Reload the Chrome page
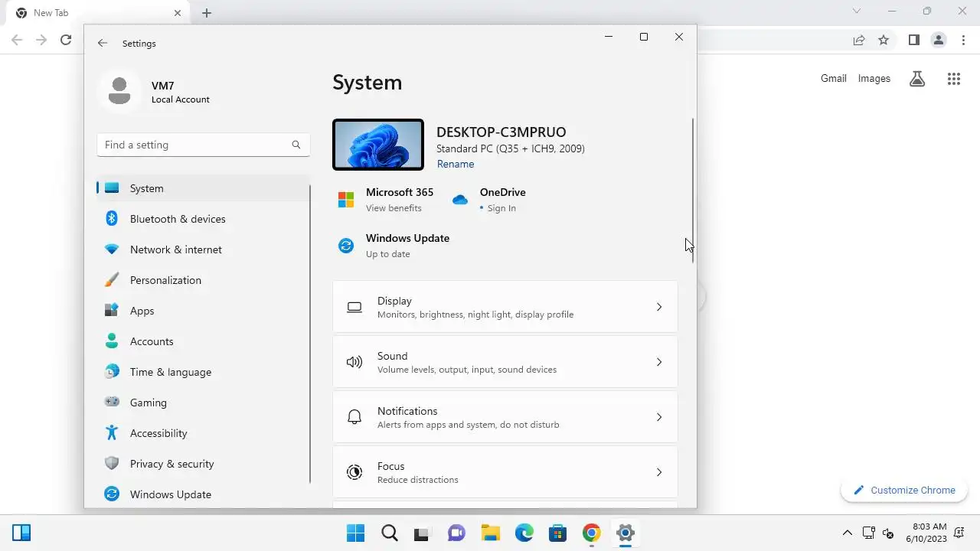 pyautogui.click(x=67, y=40)
